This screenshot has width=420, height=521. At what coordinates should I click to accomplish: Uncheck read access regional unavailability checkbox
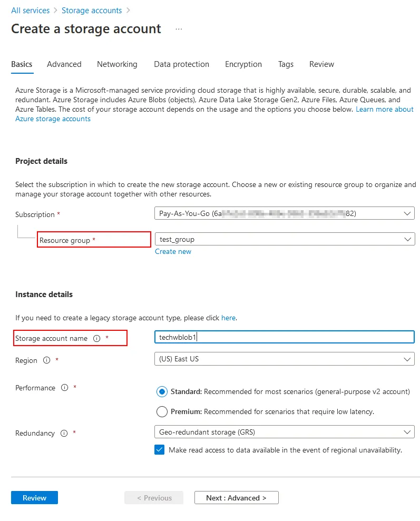click(160, 450)
